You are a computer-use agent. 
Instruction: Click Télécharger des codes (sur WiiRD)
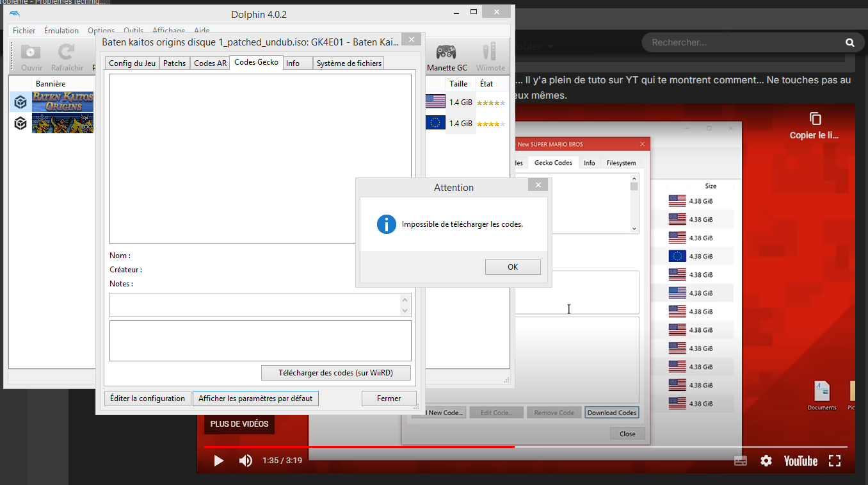336,373
